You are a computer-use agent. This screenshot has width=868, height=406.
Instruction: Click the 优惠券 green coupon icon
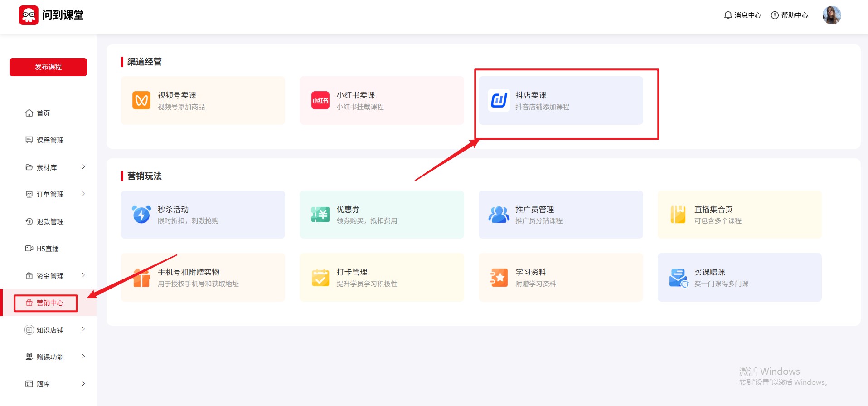tap(320, 215)
